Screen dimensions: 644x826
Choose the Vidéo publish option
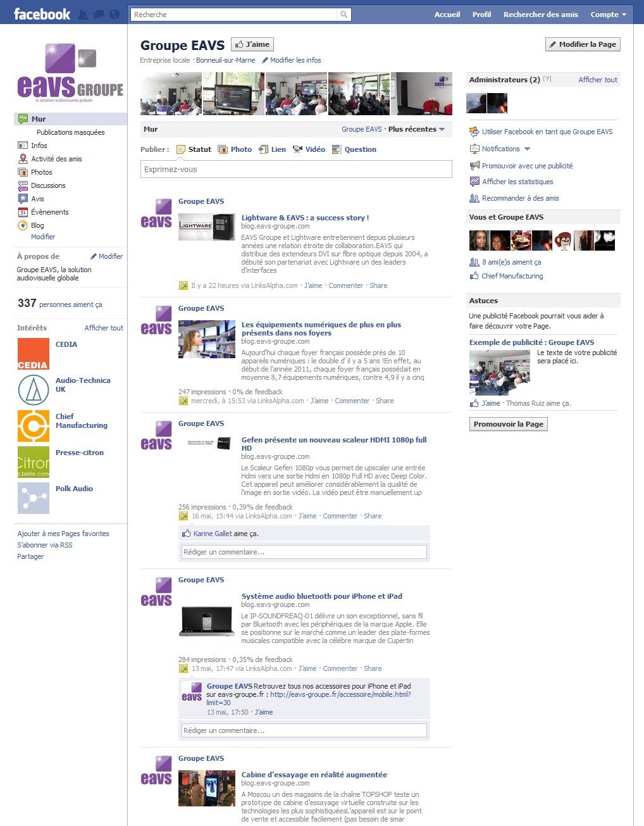[297, 149]
